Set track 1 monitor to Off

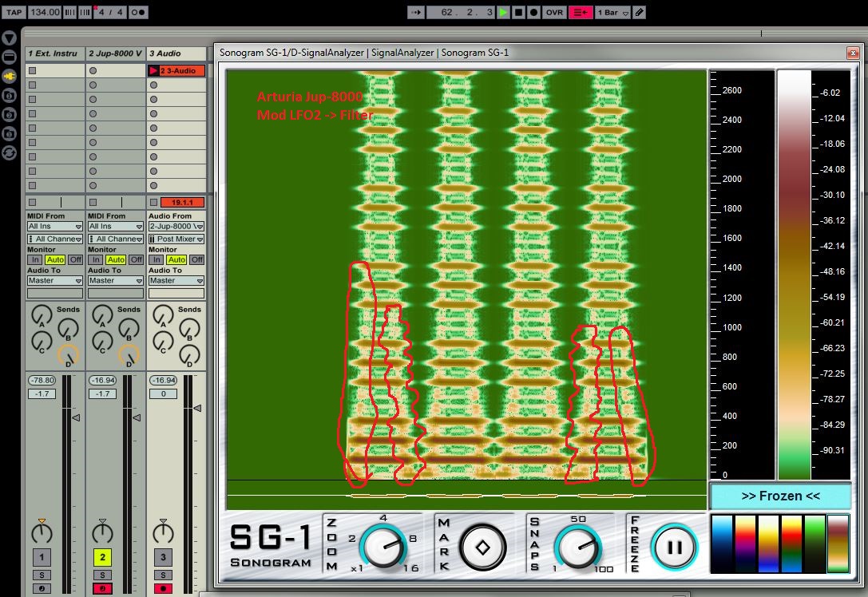click(x=76, y=259)
